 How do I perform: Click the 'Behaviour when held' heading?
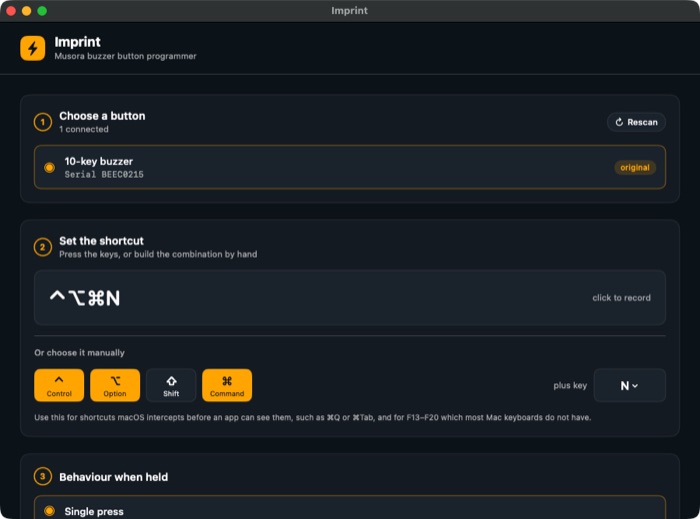coord(113,477)
